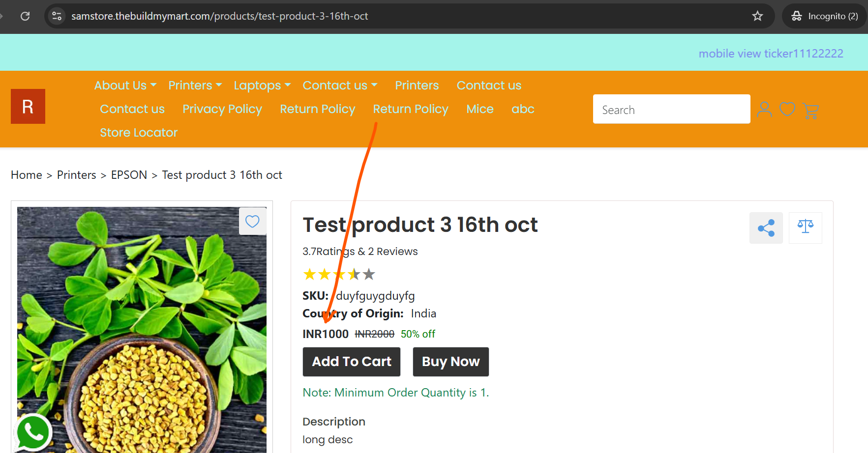Click the product star rating

click(339, 274)
